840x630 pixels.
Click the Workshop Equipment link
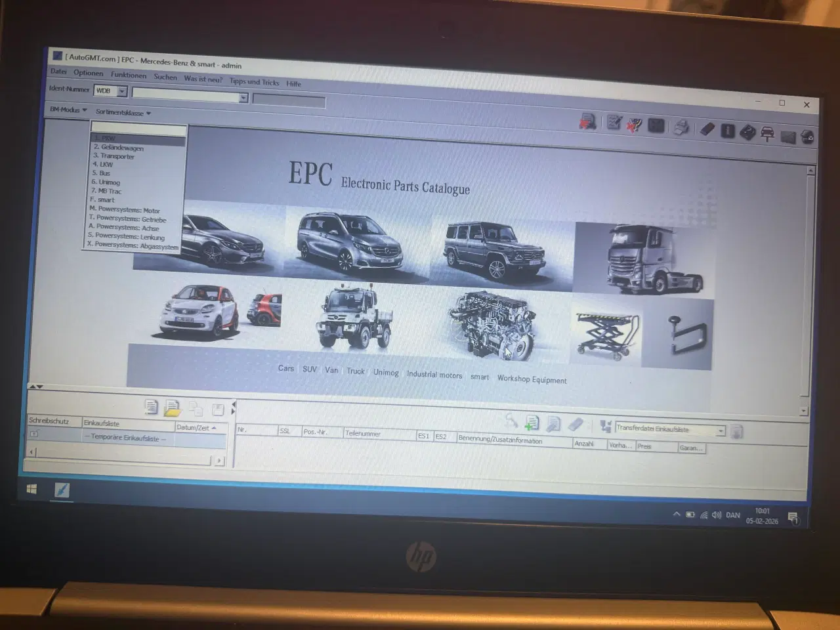click(x=532, y=380)
